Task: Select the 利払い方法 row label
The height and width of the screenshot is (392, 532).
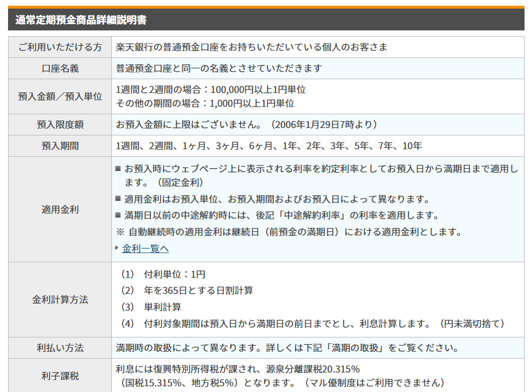Action: [x=60, y=348]
